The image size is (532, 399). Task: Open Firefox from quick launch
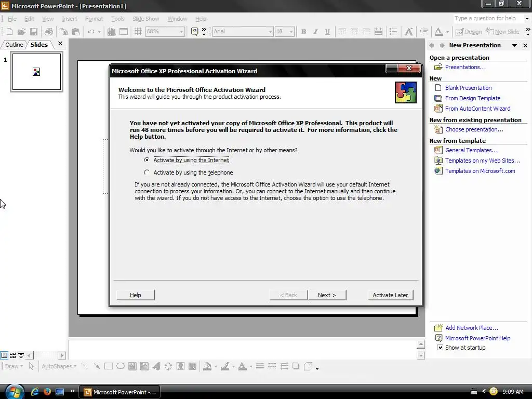coord(47,392)
